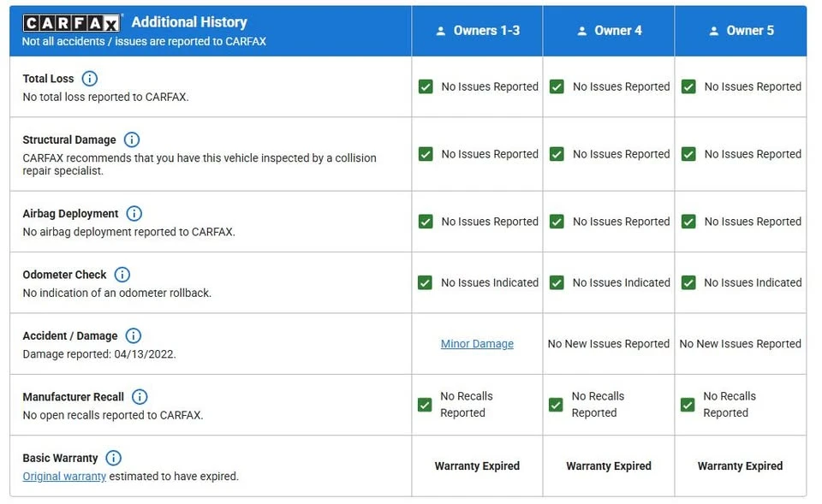The width and height of the screenshot is (822, 504).
Task: Click collision repair specialist recommendation text
Action: tap(200, 164)
